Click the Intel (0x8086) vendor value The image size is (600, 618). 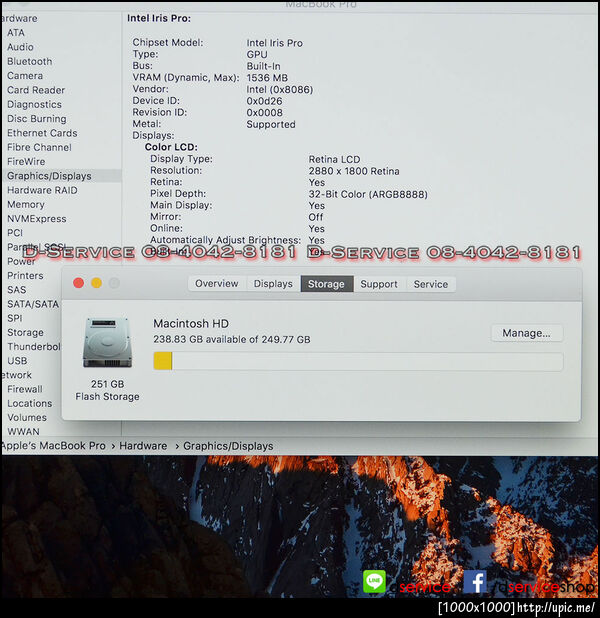[280, 89]
